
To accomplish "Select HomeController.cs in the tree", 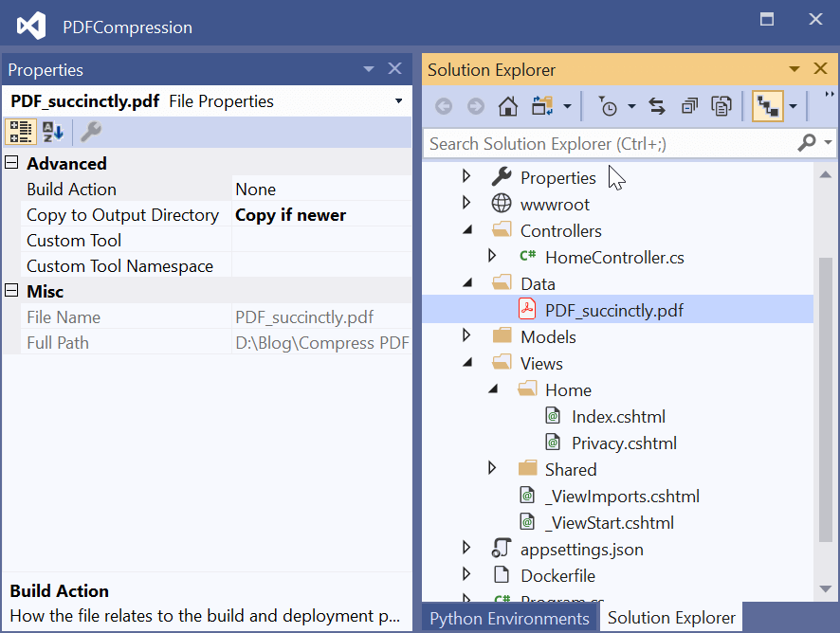I will (613, 257).
